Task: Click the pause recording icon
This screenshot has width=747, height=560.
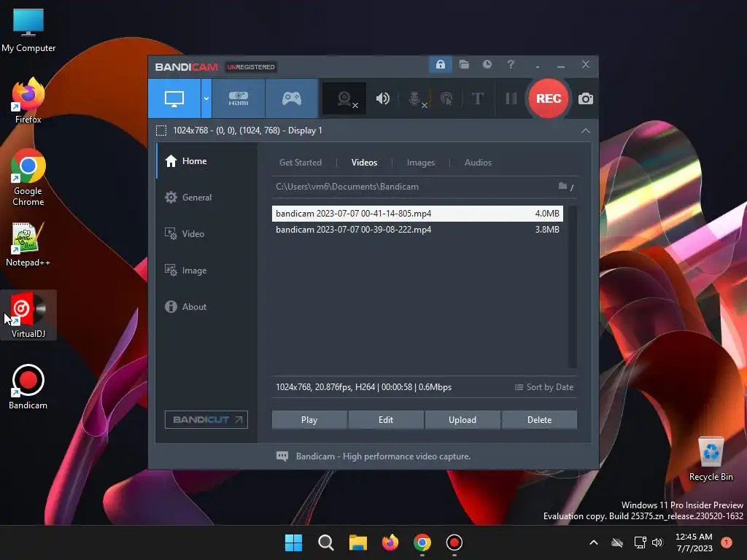Action: 511,98
